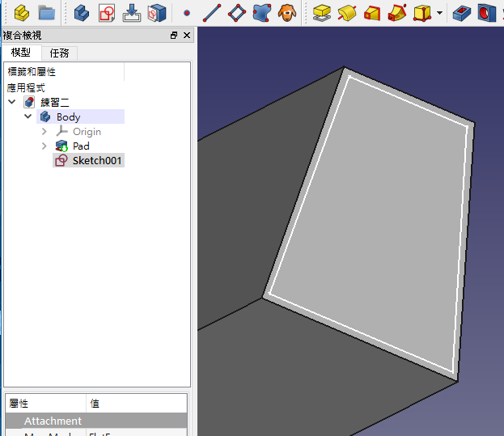504x436 pixels.
Task: Expand the Origin tree node
Action: click(x=44, y=131)
